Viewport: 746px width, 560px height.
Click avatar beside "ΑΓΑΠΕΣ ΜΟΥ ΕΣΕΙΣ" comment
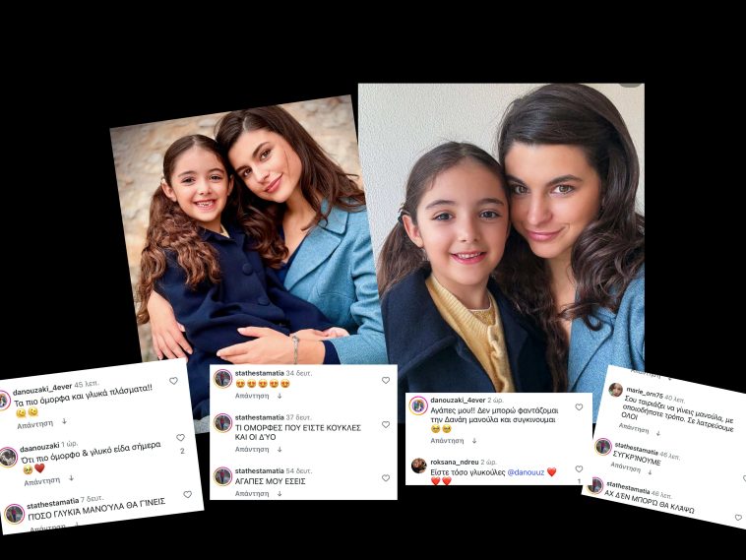click(x=222, y=476)
